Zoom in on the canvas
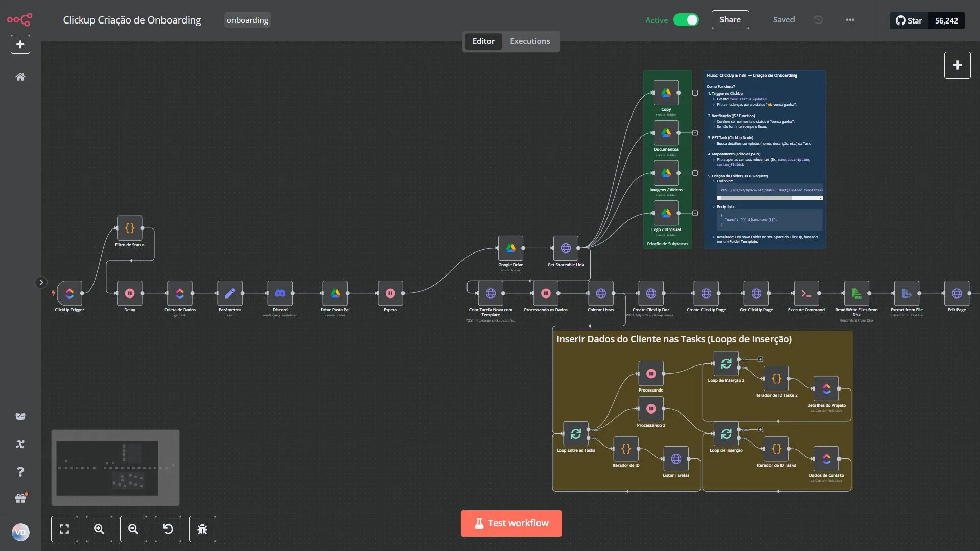This screenshot has height=551, width=980. (99, 529)
